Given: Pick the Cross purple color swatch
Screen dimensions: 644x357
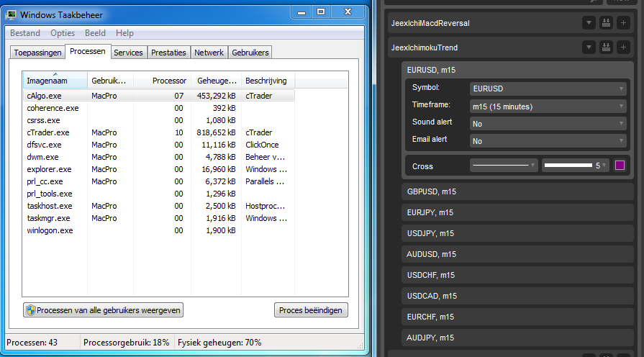Looking at the screenshot, I should coord(620,166).
